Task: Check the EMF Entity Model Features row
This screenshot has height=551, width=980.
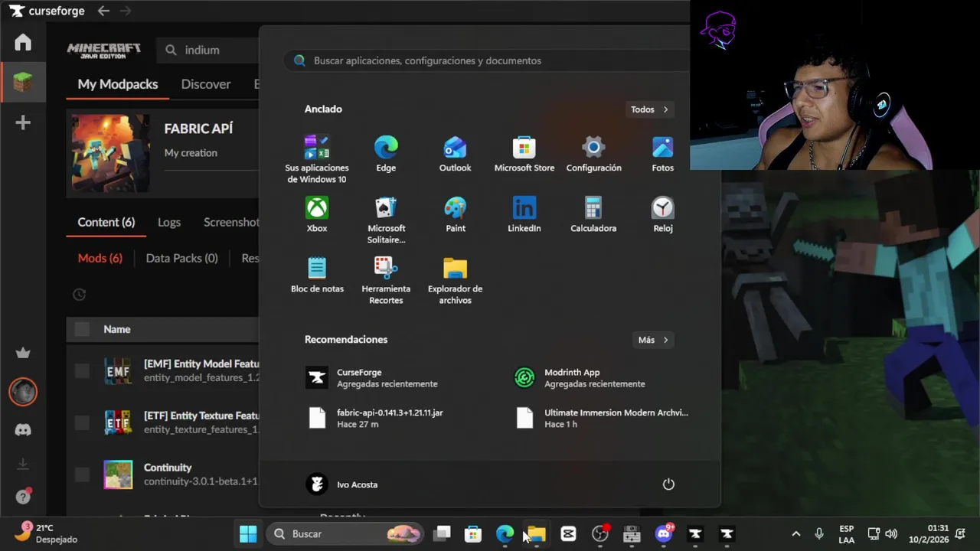Action: 82,371
